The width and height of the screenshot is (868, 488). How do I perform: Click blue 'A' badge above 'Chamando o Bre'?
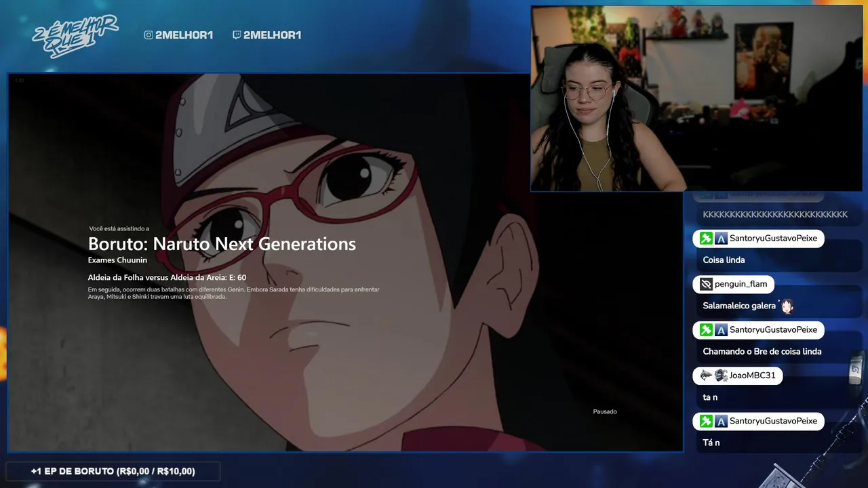click(x=721, y=330)
